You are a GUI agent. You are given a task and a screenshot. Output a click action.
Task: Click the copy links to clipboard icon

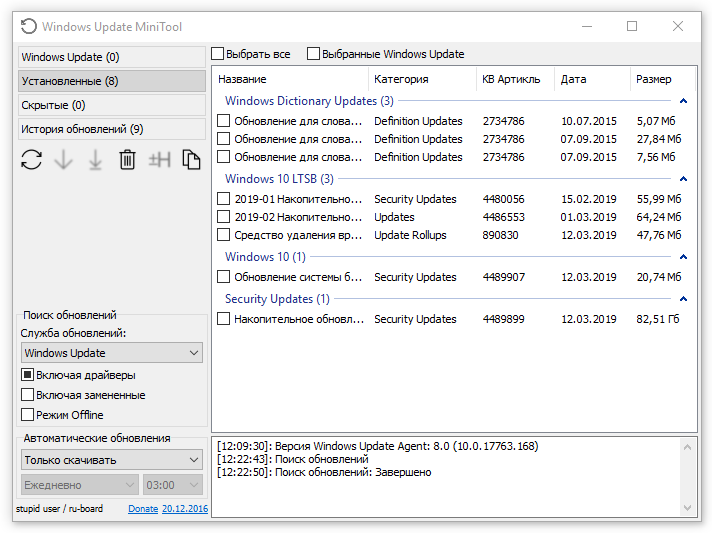(191, 160)
